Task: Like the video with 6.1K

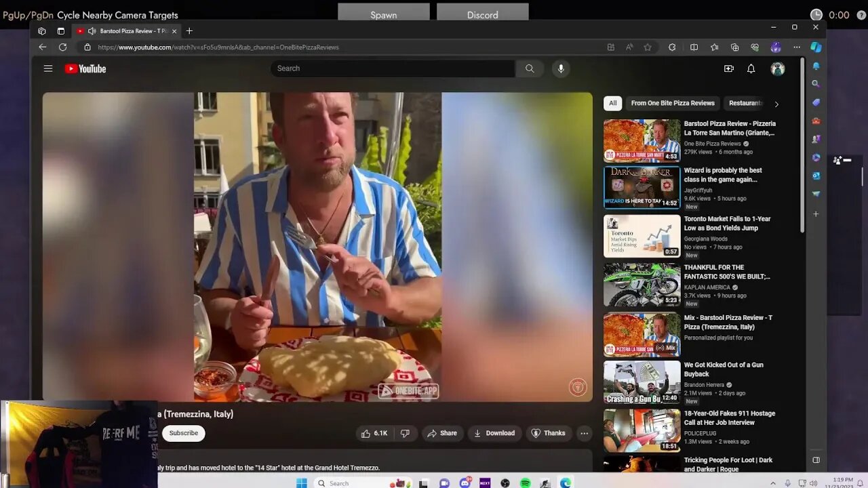Action: 374,433
